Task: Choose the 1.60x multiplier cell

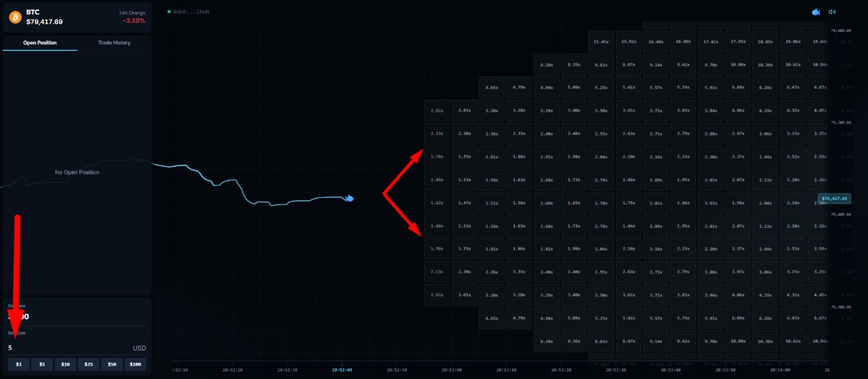Action: pyautogui.click(x=547, y=203)
